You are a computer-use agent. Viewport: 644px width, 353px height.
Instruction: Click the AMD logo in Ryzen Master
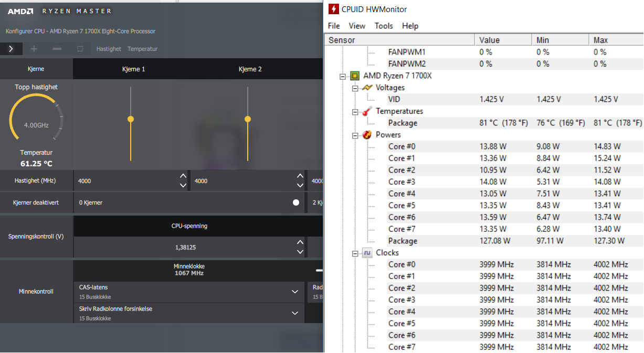(20, 11)
